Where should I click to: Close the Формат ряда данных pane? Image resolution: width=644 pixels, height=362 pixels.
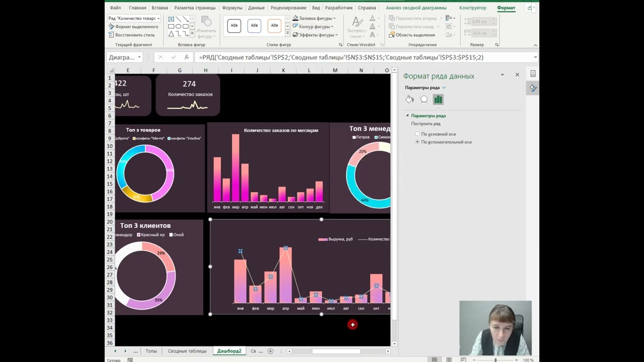tap(517, 75)
